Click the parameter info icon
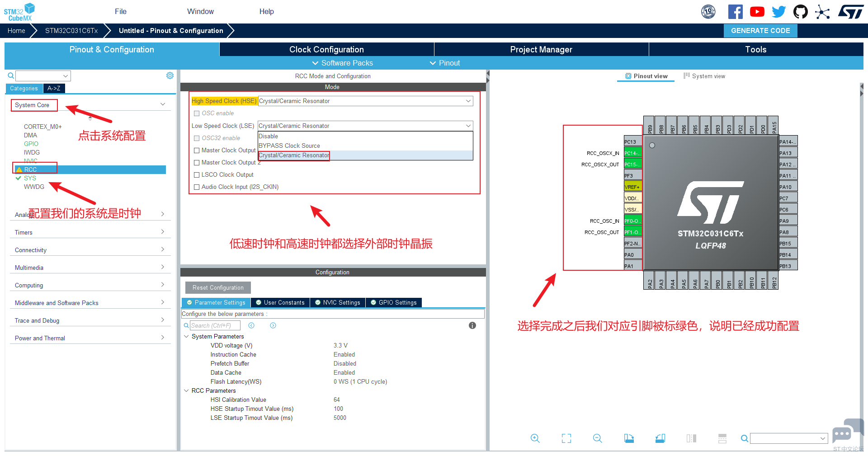The height and width of the screenshot is (456, 868). click(472, 325)
